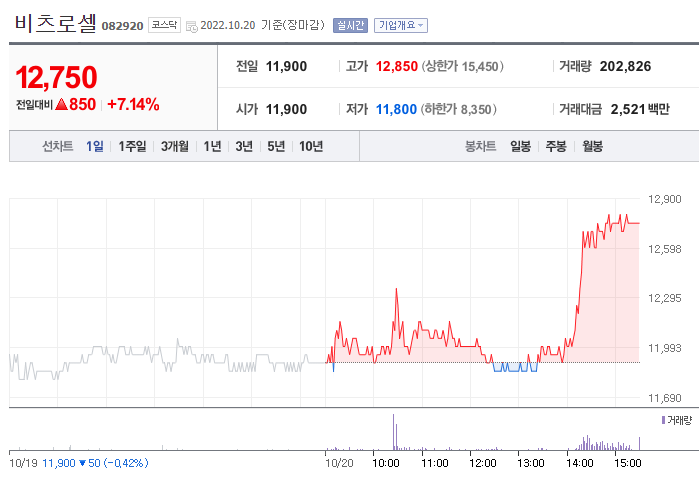Click the +7.14% change rate
The width and height of the screenshot is (699, 483).
click(x=133, y=104)
